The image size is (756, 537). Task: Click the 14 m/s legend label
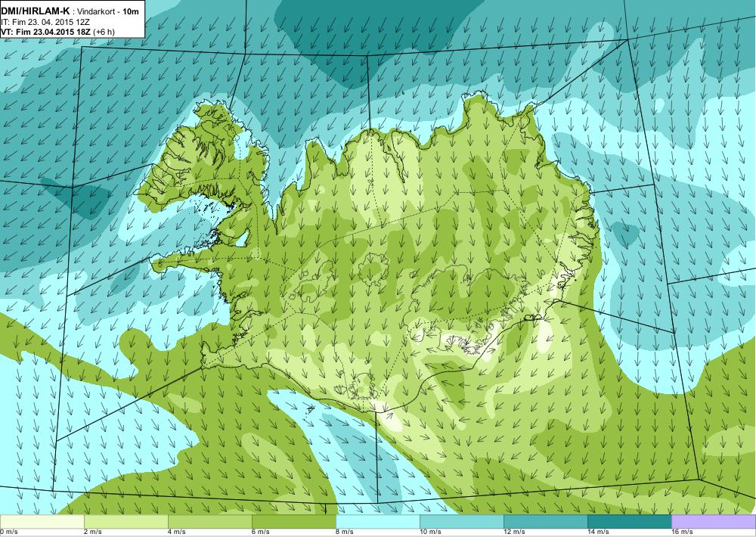(598, 532)
